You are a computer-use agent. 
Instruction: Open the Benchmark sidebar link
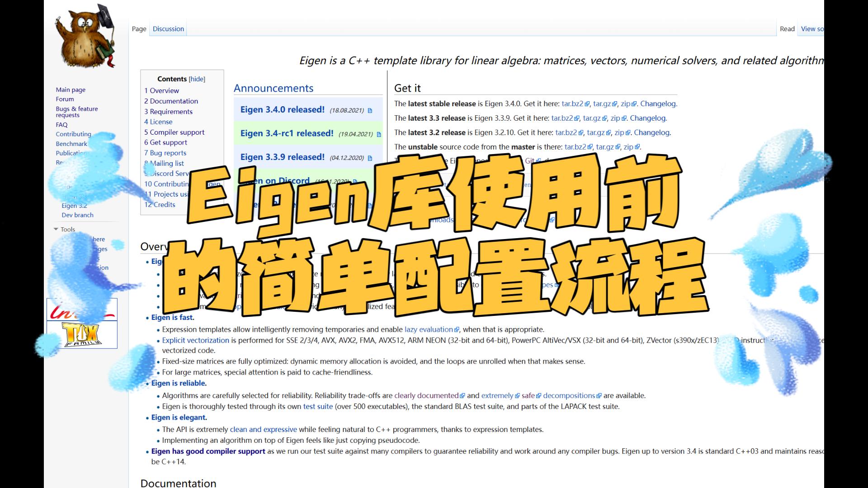coord(71,144)
